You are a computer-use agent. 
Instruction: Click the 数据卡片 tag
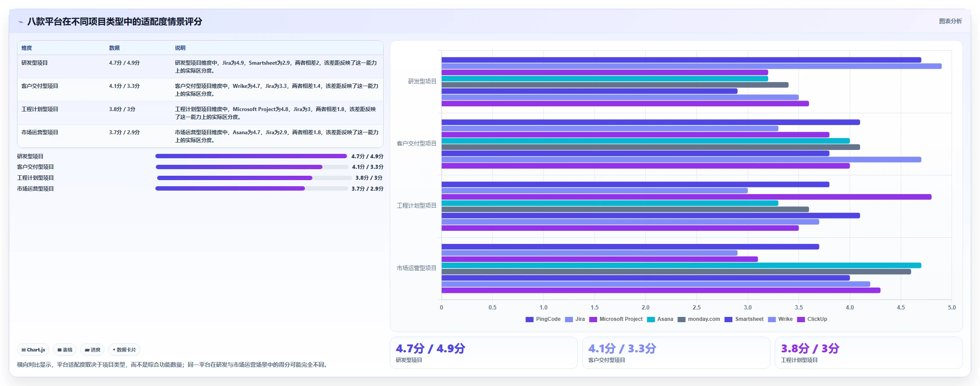tap(124, 350)
